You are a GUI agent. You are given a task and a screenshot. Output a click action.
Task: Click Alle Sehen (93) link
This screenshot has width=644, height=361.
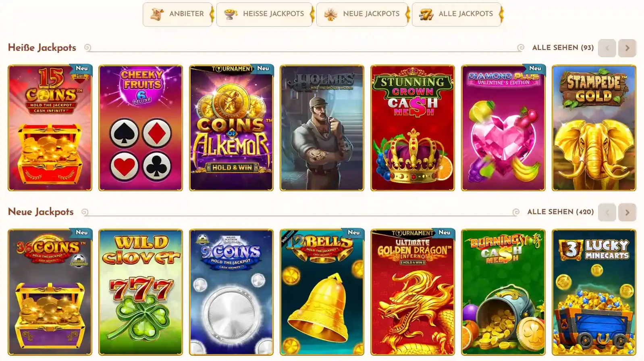click(563, 48)
